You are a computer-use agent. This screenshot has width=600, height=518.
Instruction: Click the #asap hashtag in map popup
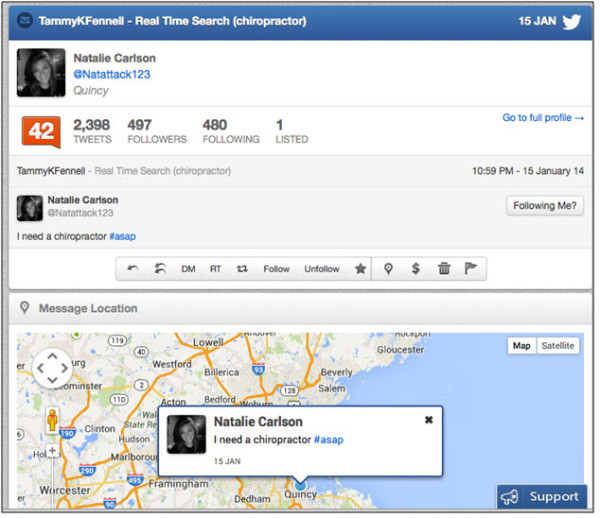[x=328, y=440]
